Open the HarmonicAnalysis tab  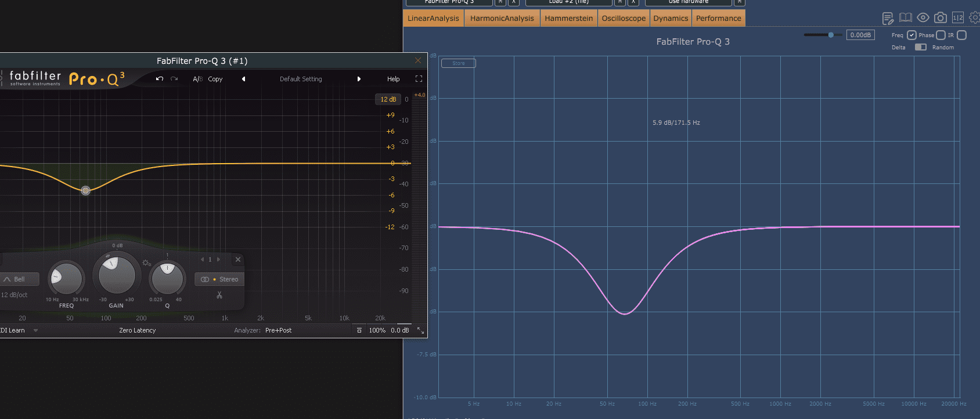(502, 19)
